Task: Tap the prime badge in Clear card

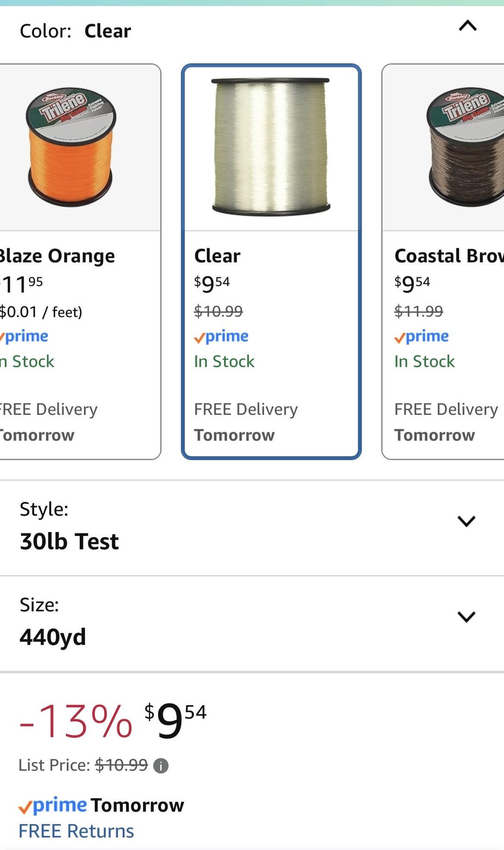Action: 221,337
